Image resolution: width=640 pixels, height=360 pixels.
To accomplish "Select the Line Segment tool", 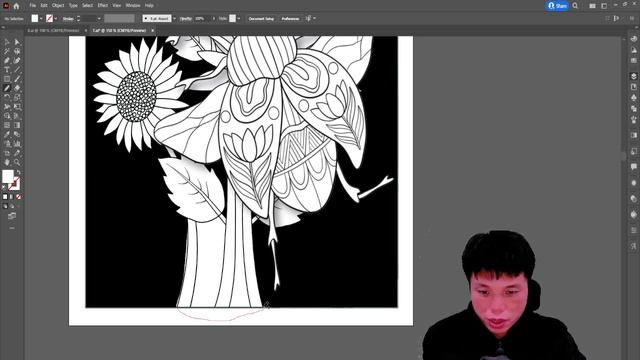I will coord(17,70).
